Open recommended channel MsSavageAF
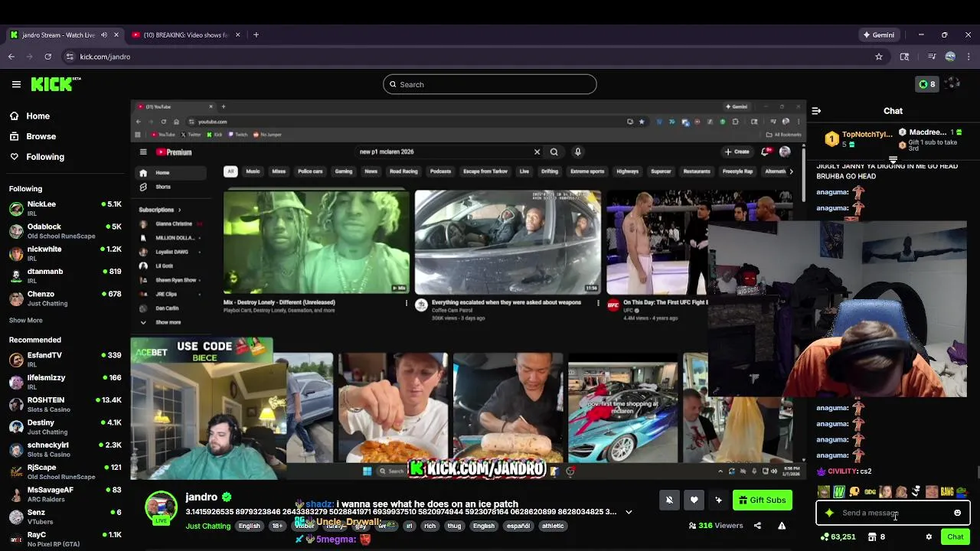Image resolution: width=980 pixels, height=551 pixels. click(x=65, y=494)
